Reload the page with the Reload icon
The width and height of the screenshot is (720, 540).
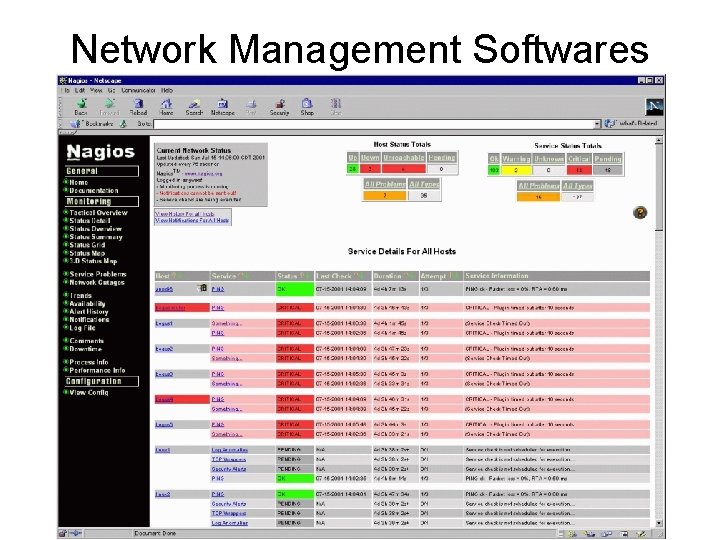[x=138, y=107]
